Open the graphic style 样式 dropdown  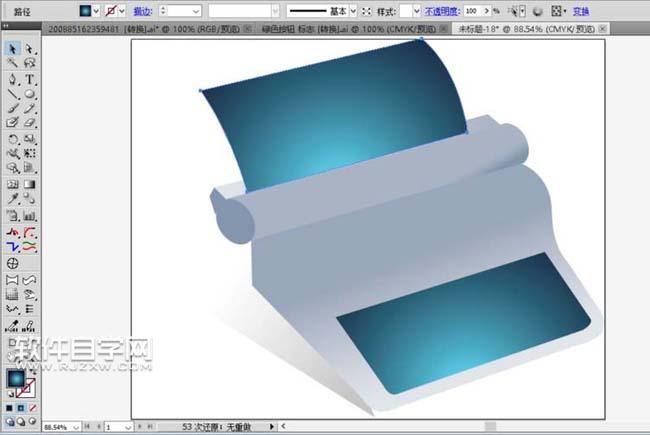point(417,11)
